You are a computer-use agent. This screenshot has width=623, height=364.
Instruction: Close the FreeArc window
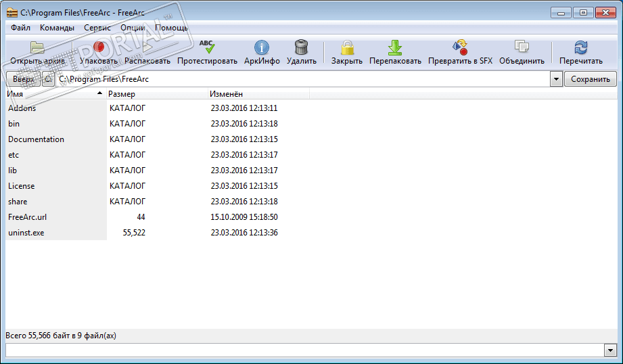pyautogui.click(x=606, y=13)
